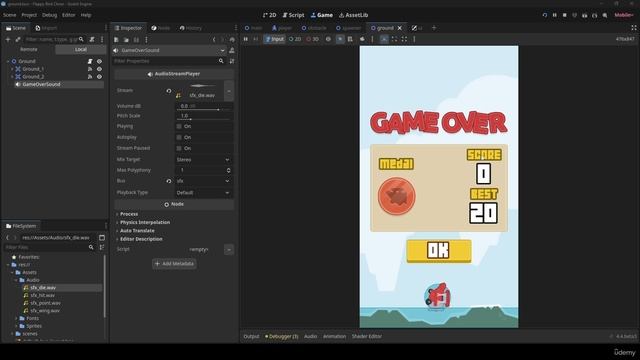Enable the Stream Paused checkbox
Image resolution: width=640 pixels, height=360 pixels.
pyautogui.click(x=179, y=148)
